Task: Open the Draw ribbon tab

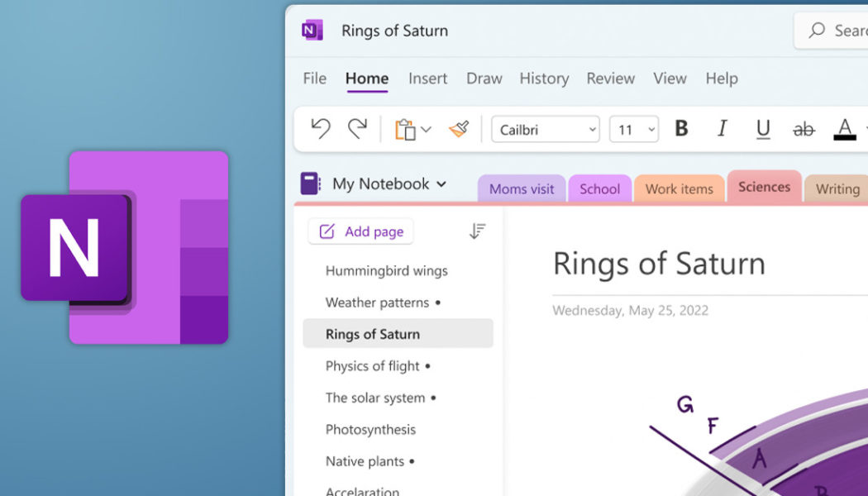Action: pyautogui.click(x=484, y=79)
